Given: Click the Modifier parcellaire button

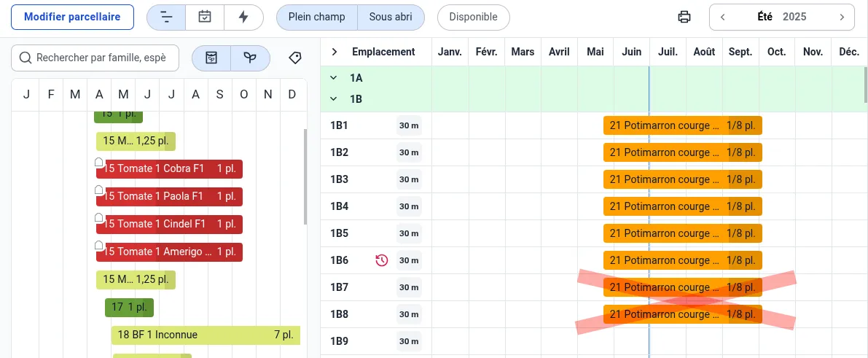Looking at the screenshot, I should [72, 17].
